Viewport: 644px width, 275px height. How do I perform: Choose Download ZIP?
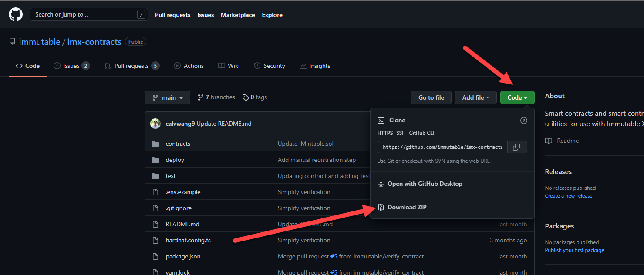(x=452, y=207)
